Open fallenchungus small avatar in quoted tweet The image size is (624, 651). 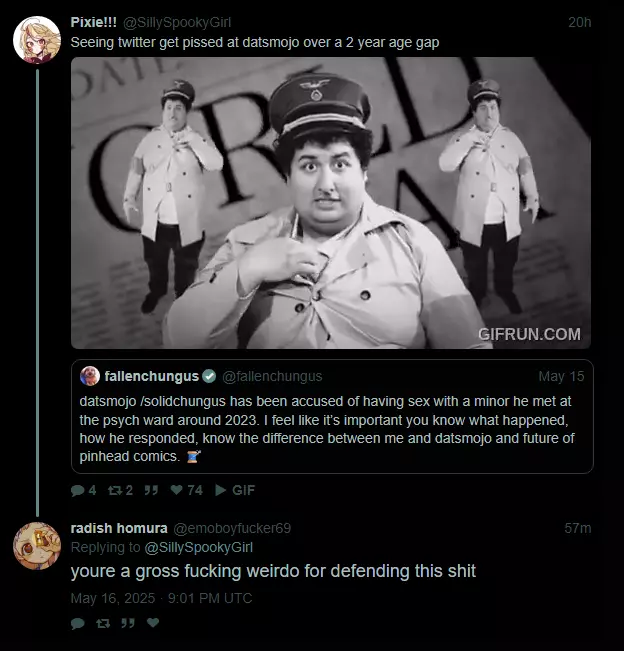[x=90, y=376]
